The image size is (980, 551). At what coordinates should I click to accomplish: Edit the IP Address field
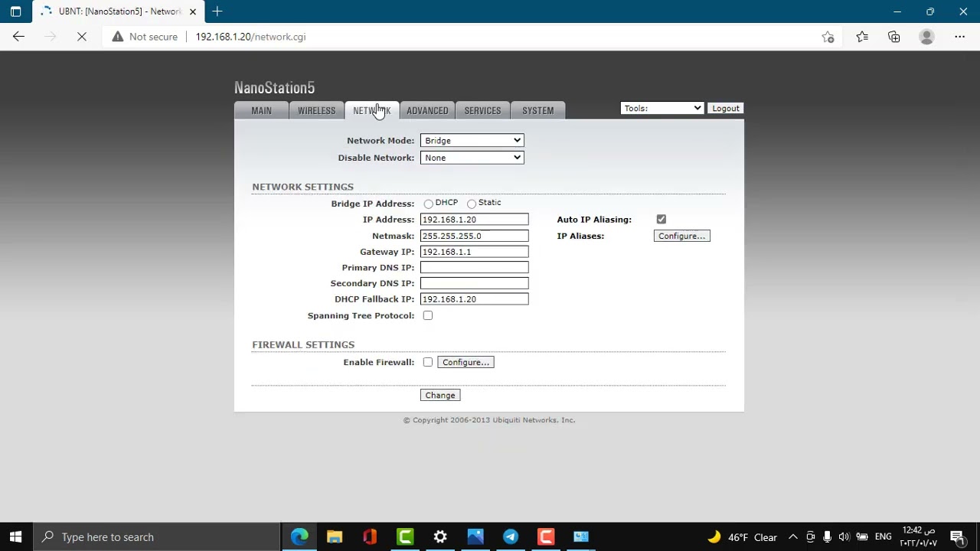(x=474, y=220)
